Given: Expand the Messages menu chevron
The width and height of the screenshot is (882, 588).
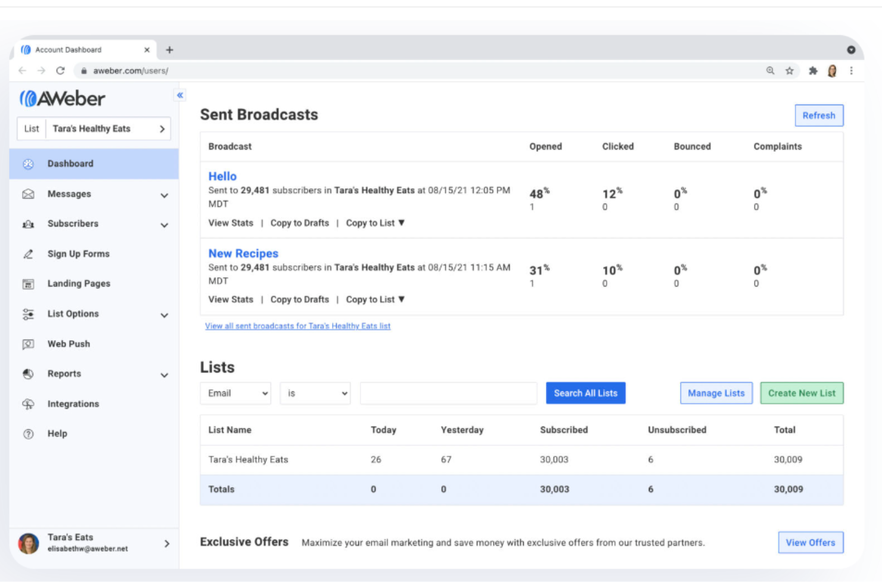Looking at the screenshot, I should coord(164,195).
